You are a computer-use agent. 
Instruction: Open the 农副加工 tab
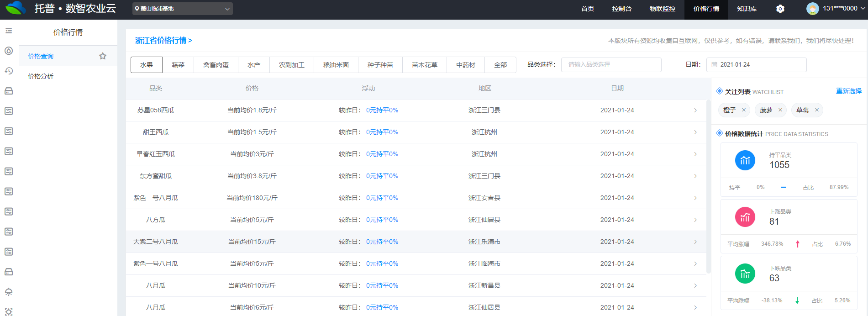[292, 65]
